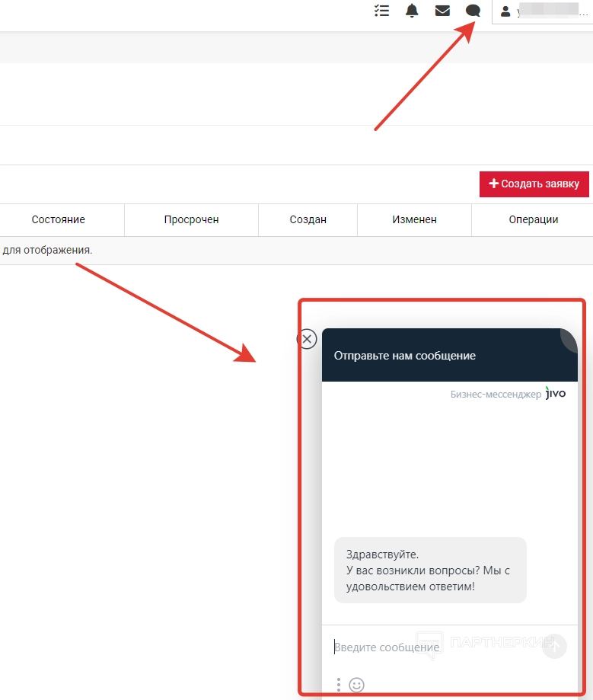Open the emoji picker in chat
The width and height of the screenshot is (593, 700).
tap(356, 684)
